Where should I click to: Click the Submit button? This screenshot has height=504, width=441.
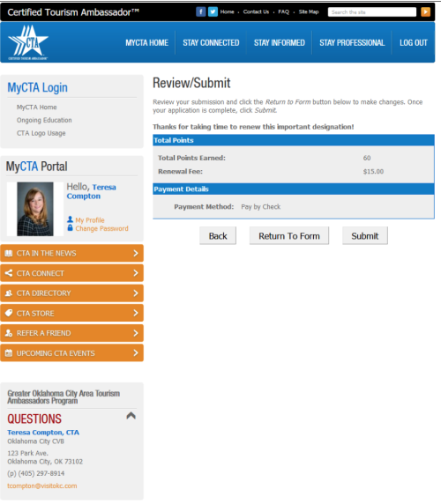coord(365,236)
